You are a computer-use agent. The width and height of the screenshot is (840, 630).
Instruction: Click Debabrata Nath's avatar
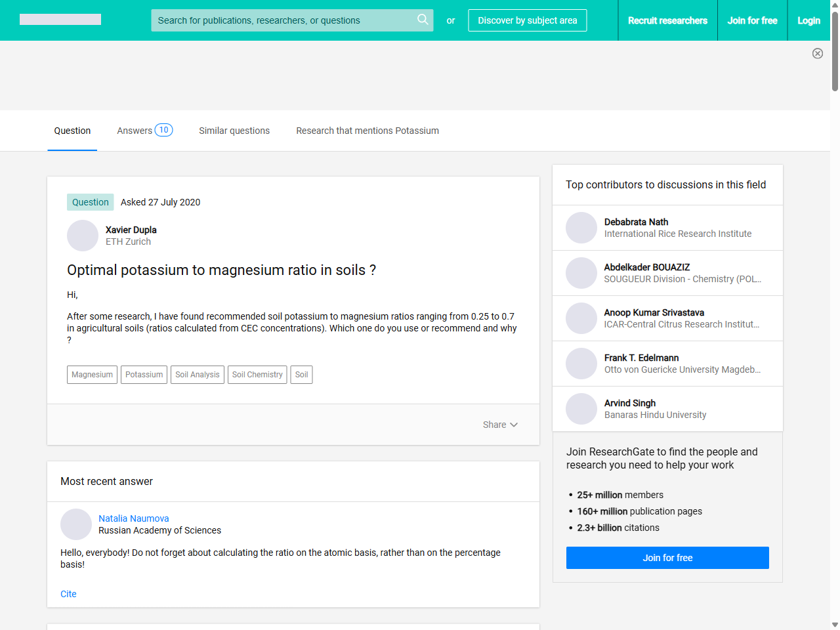581,228
